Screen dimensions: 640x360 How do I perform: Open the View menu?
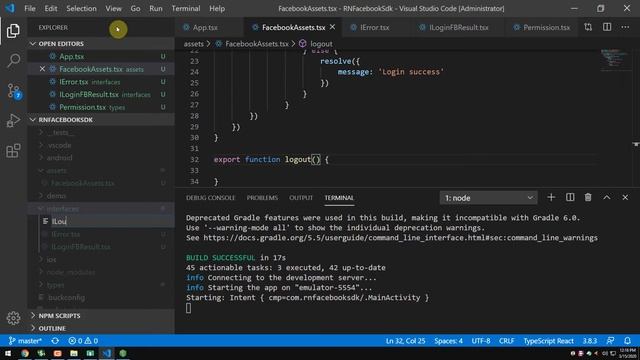pos(113,8)
